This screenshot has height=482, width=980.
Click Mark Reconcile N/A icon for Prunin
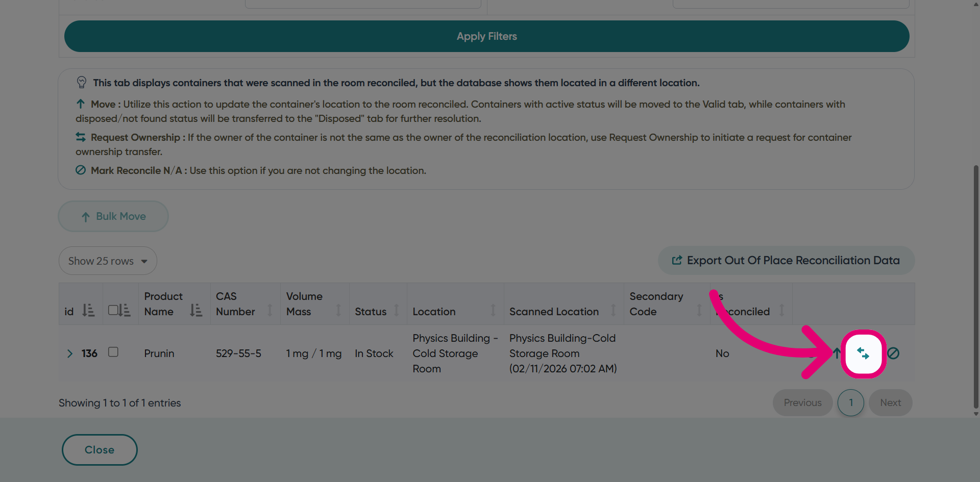tap(893, 353)
